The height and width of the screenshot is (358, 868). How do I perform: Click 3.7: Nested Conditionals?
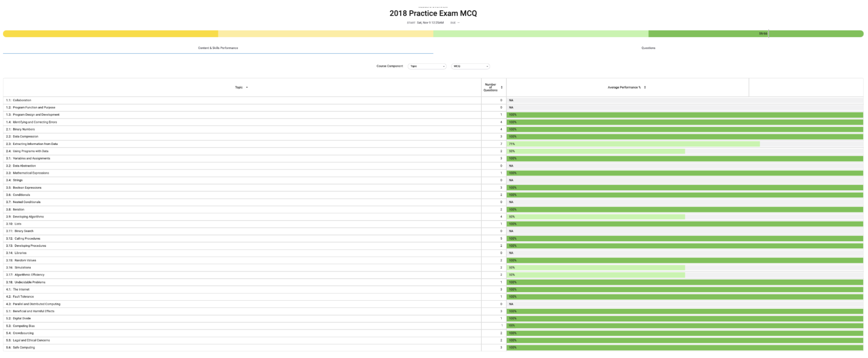tap(23, 202)
